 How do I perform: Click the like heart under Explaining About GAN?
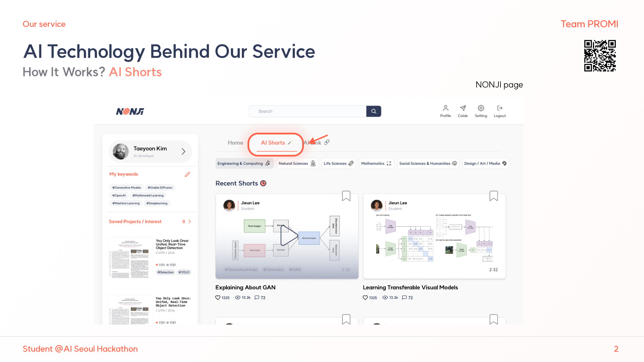218,298
